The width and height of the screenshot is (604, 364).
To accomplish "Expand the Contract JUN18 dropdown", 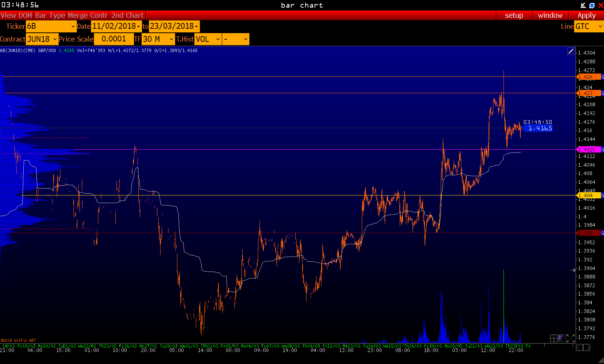I will (42, 39).
